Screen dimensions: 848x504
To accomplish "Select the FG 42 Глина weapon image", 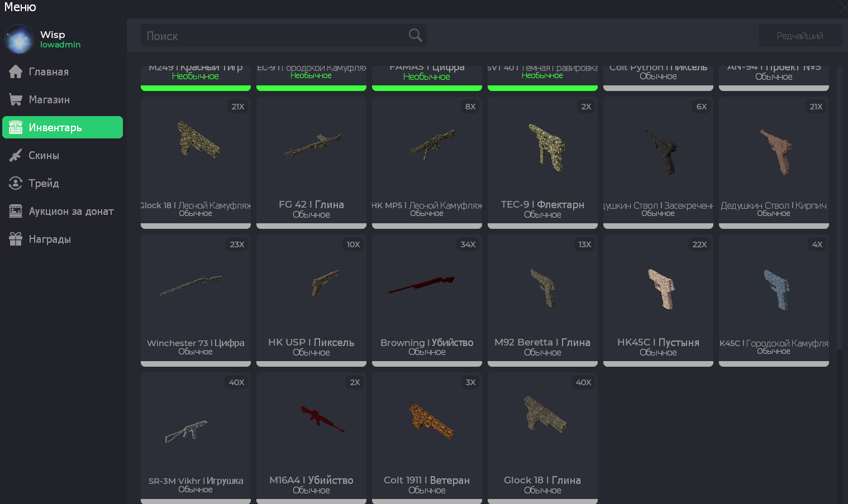I will 313,144.
